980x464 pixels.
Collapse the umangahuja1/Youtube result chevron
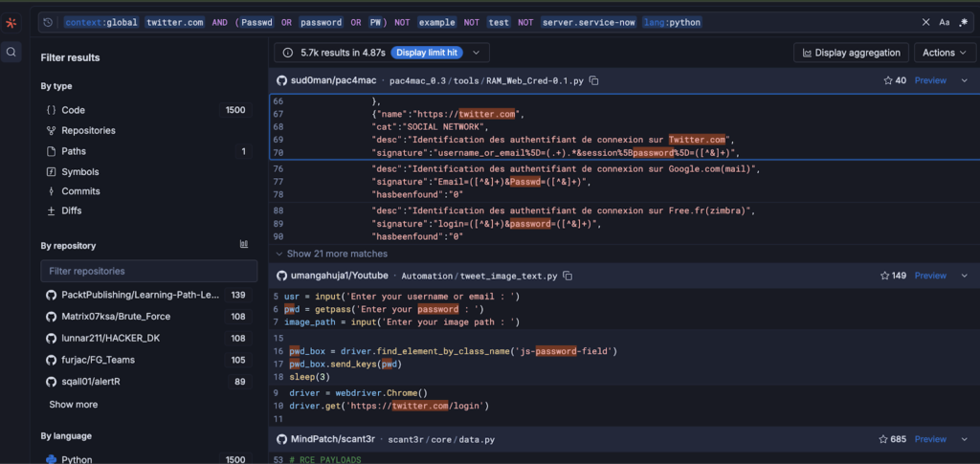[965, 276]
